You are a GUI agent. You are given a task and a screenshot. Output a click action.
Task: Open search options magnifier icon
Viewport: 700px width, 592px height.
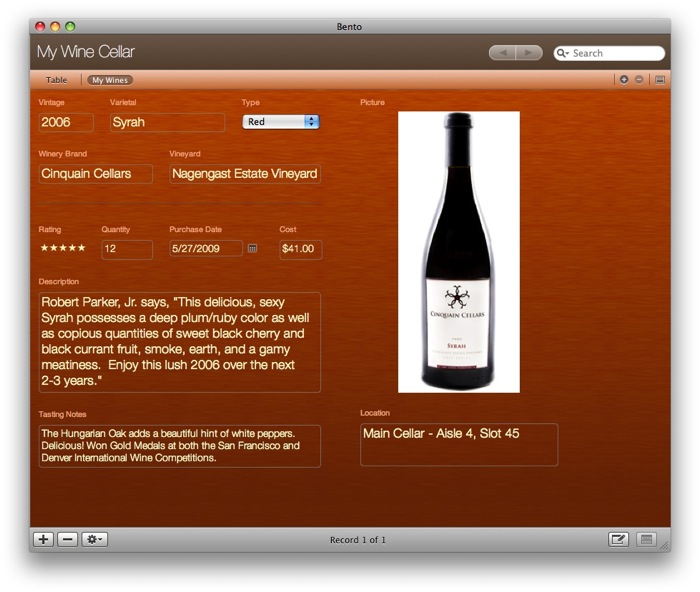562,53
